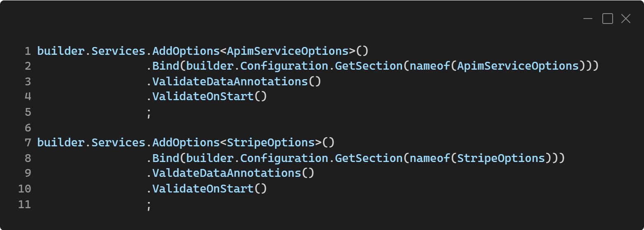Click the semicolon on line 11

149,204
